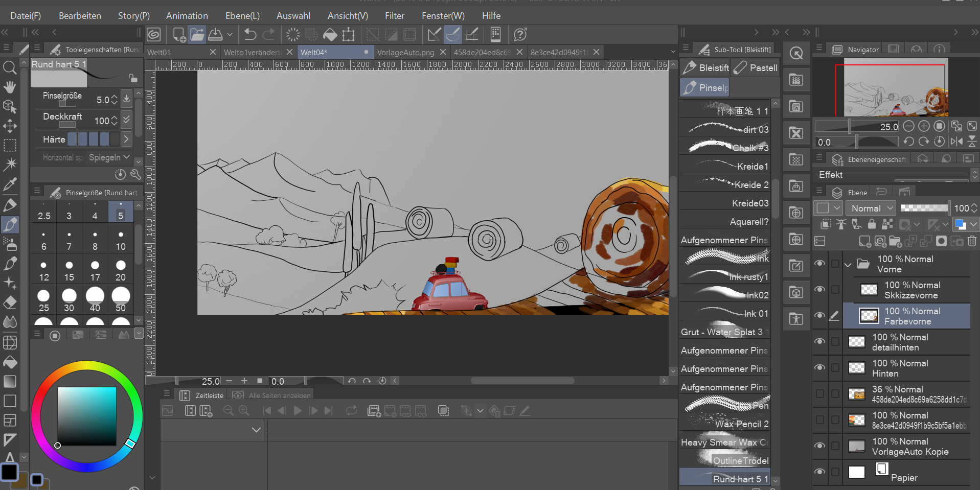Viewport: 980px width, 490px height.
Task: Hide the detailhinten layer
Action: [819, 342]
